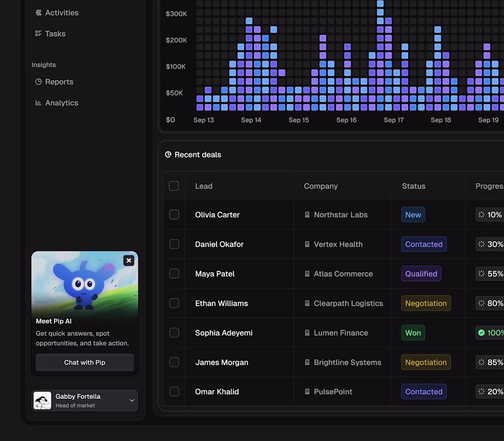The height and width of the screenshot is (441, 504).
Task: Toggle the select-all checkbox in table header
Action: point(174,186)
